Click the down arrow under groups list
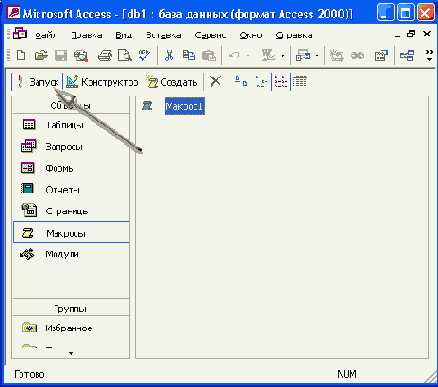The height and width of the screenshot is (387, 438). 71,353
